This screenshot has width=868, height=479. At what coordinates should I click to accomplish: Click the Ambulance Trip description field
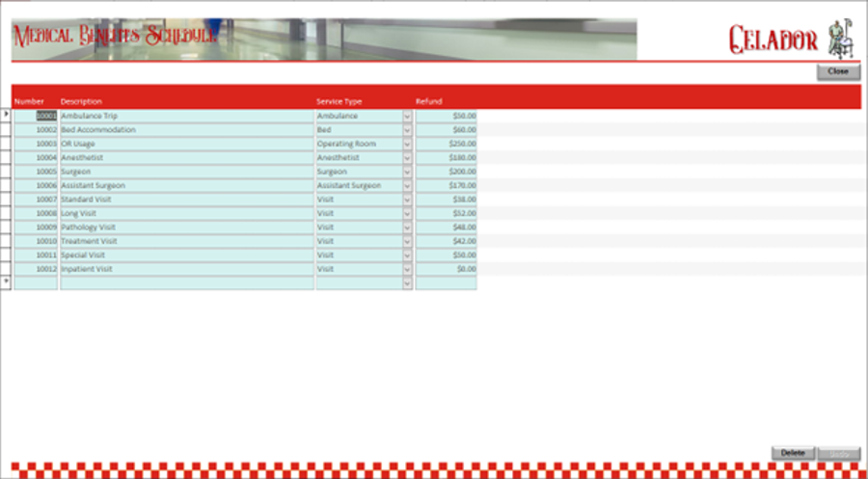click(186, 117)
